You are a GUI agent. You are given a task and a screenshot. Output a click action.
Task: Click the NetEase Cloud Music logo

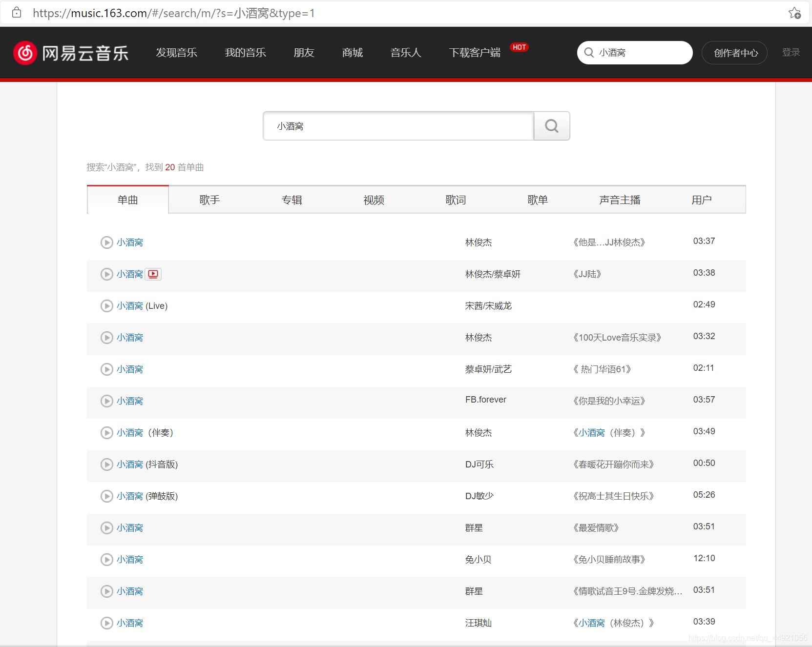[71, 53]
